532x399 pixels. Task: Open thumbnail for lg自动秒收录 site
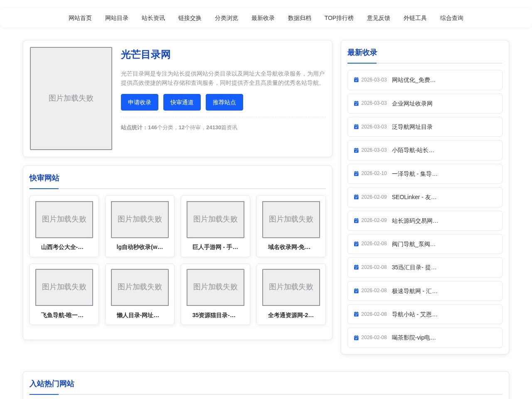point(140,219)
